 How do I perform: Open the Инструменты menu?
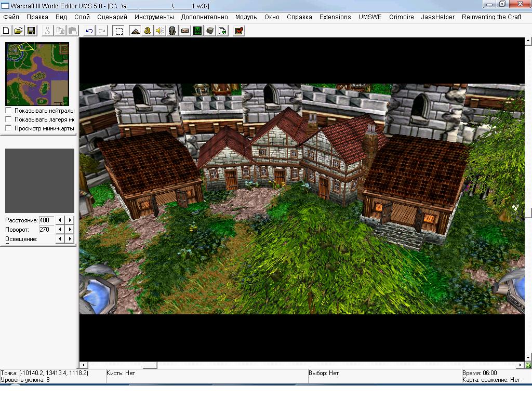click(154, 17)
